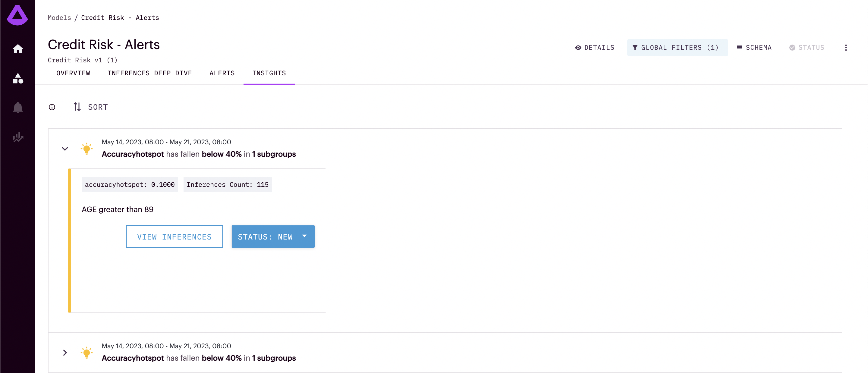Open the bell alerts icon in sidebar
The image size is (868, 373).
click(x=17, y=108)
